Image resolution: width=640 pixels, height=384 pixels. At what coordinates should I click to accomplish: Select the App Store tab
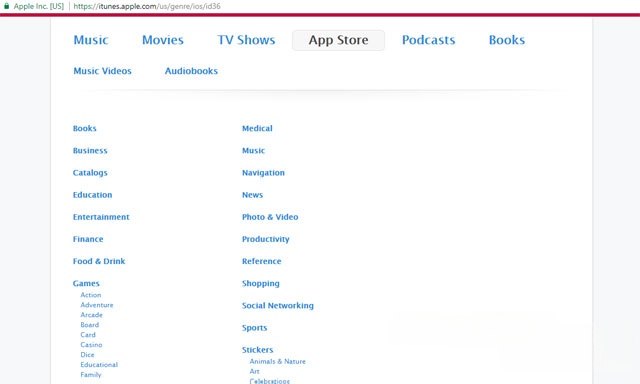(338, 40)
